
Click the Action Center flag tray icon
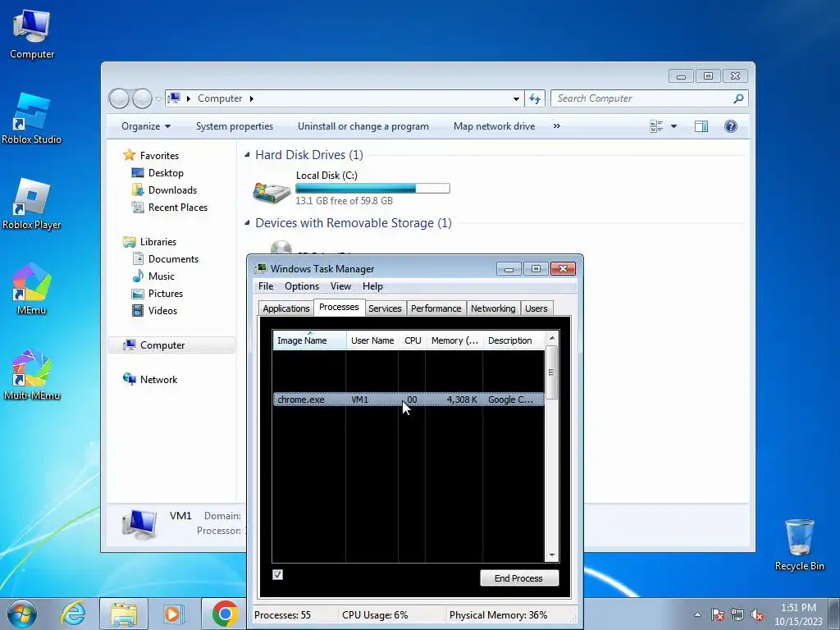(717, 615)
